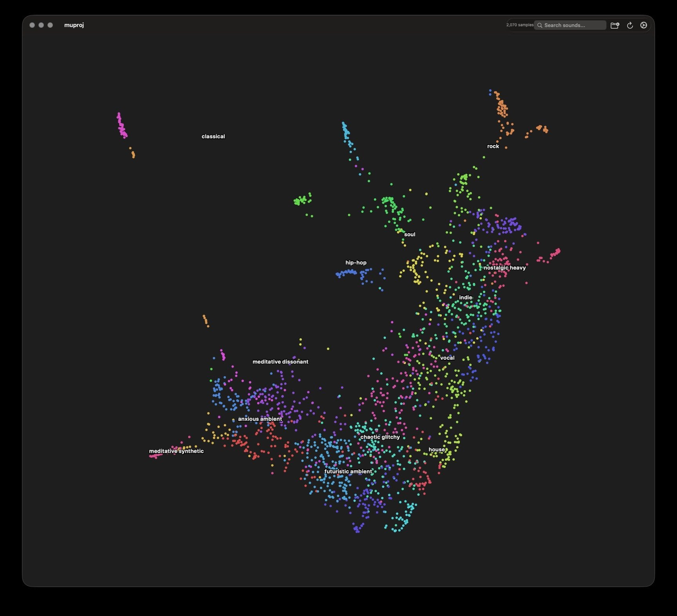Click the 2,070 samples counter
Viewport: 677px width, 616px height.
coord(519,25)
